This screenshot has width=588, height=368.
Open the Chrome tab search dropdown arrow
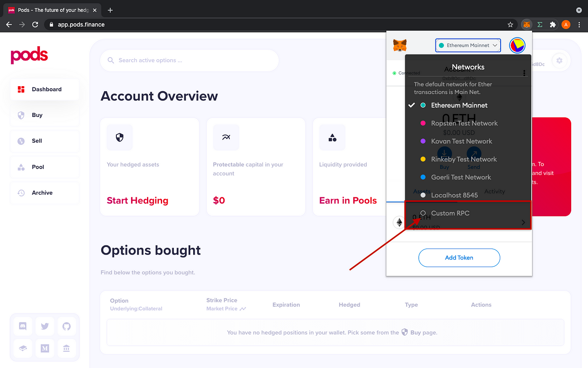point(579,10)
